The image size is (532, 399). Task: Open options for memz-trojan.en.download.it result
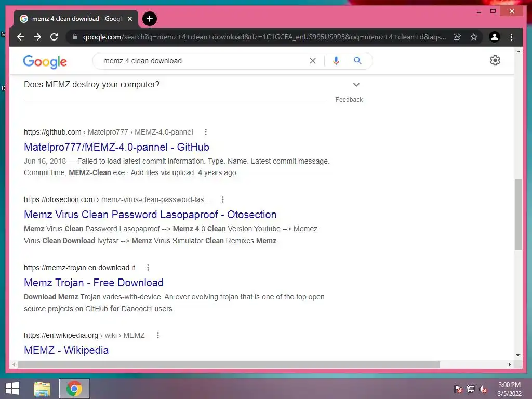pos(148,268)
